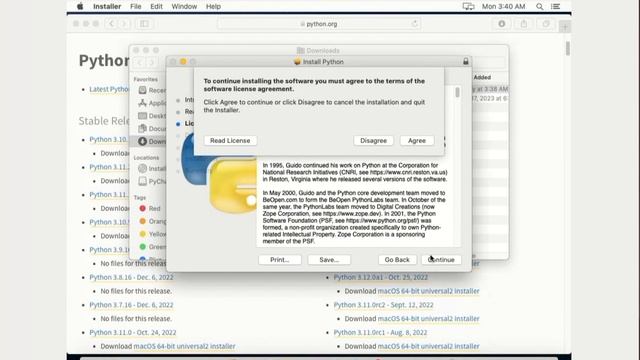Viewport: 640px width, 360px height.
Task: Click the Safari back arrow
Action: coord(111,24)
